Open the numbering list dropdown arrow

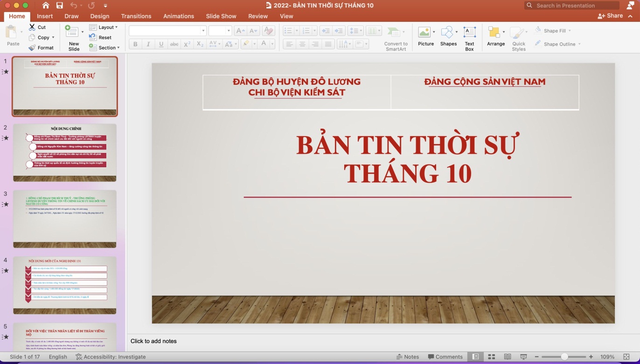tap(314, 31)
